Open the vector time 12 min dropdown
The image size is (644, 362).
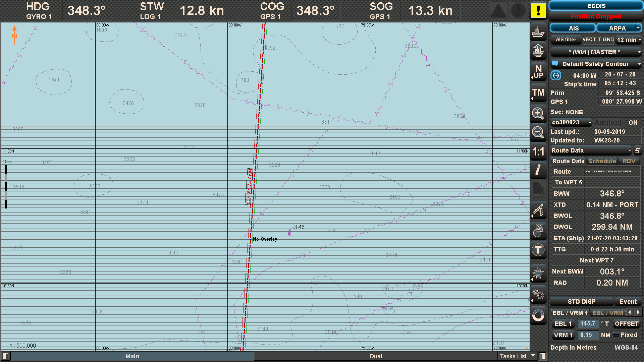(629, 40)
